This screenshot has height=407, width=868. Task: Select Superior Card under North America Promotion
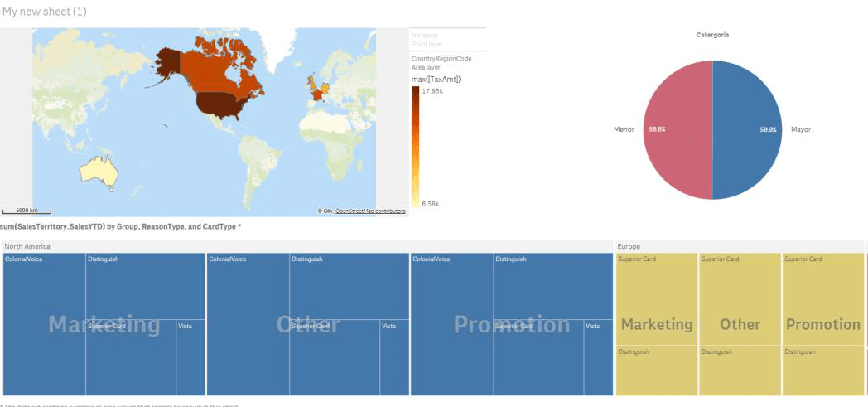(x=538, y=358)
